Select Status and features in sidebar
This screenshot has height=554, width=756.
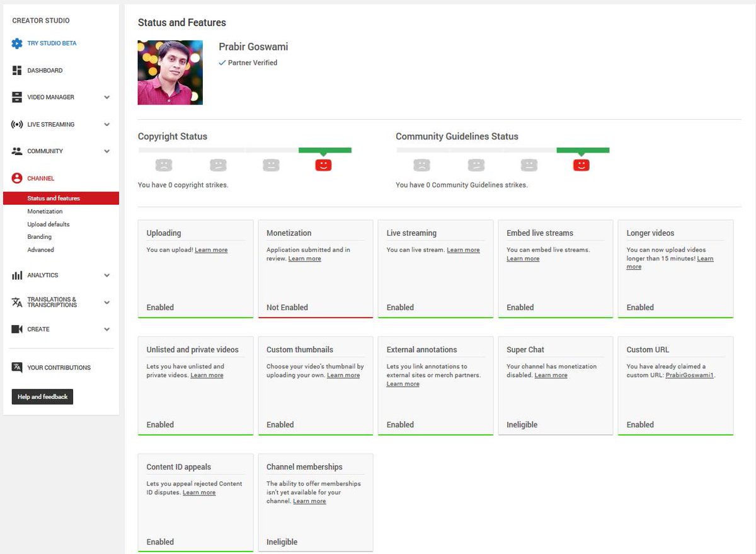pos(61,199)
